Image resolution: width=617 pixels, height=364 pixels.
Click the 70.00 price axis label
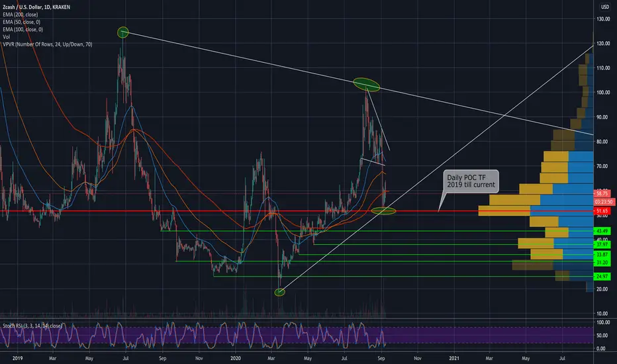[603, 167]
